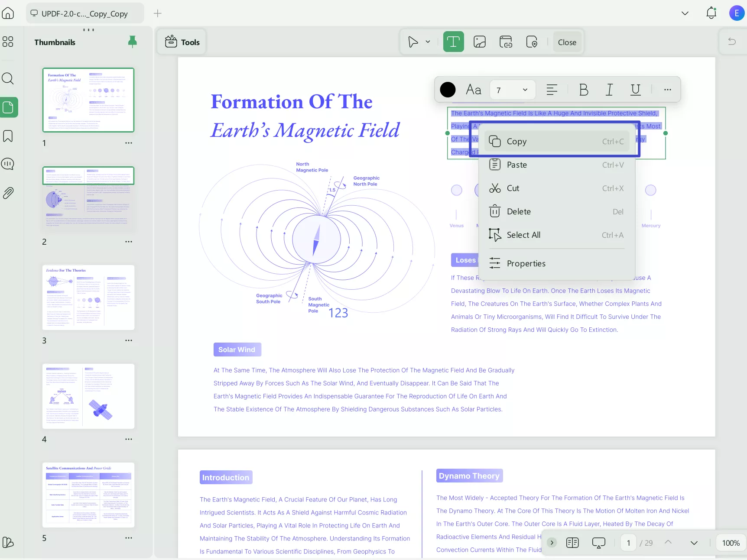Toggle Underline formatting
This screenshot has width=747, height=560.
pos(635,90)
